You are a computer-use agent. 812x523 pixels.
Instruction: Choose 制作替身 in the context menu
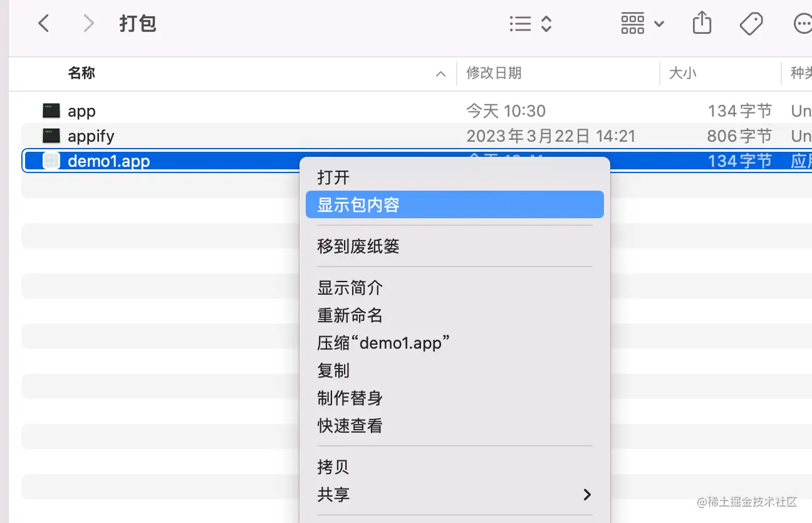[x=455, y=398]
